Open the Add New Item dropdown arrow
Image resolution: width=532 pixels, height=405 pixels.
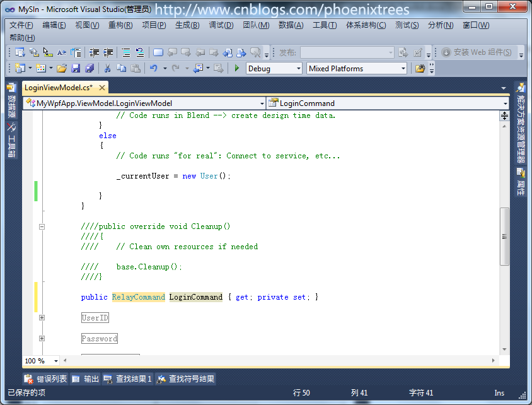click(51, 69)
